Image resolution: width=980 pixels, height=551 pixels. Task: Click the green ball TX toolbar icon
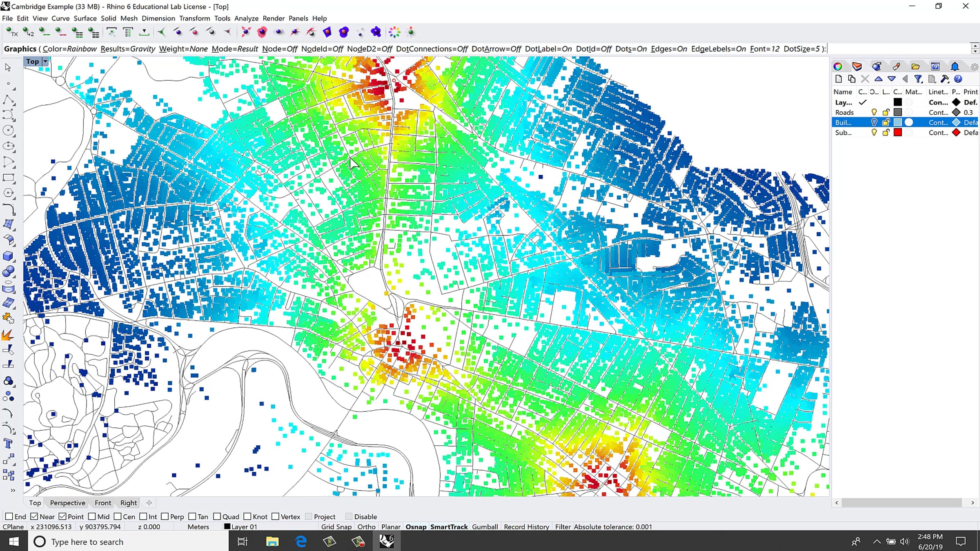(12, 32)
